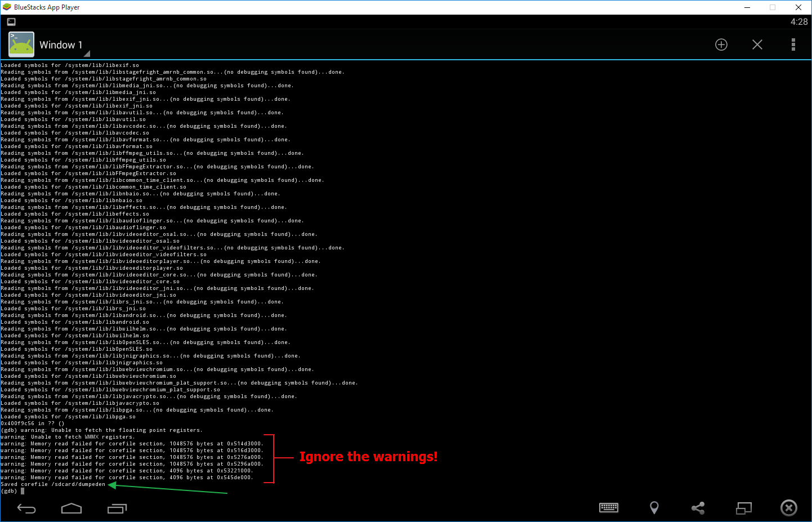Tap the Android back button
The image size is (812, 522).
point(26,509)
